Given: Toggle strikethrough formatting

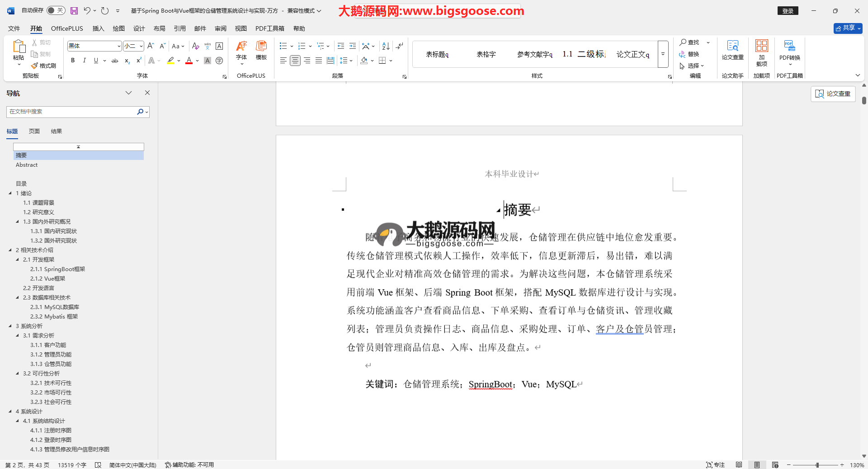Looking at the screenshot, I should [115, 61].
